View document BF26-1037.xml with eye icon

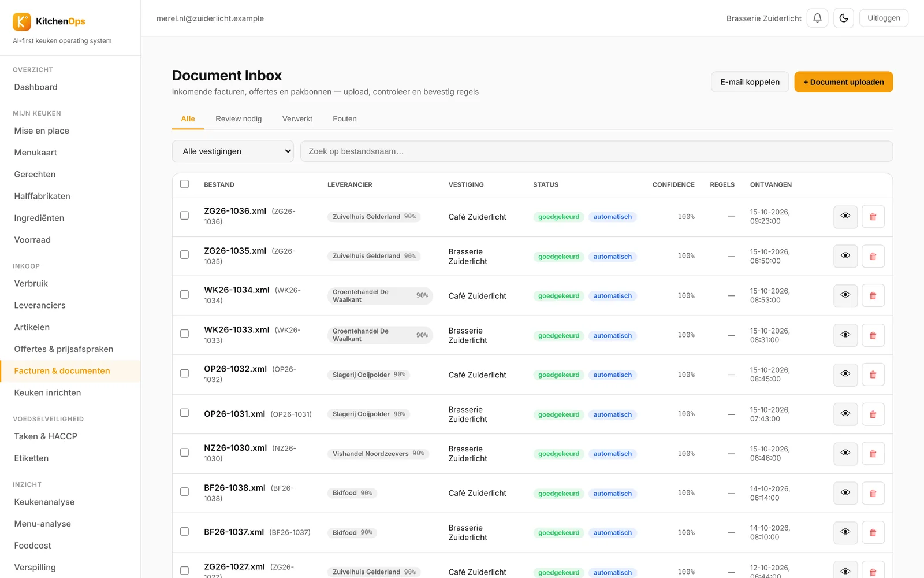click(x=845, y=532)
